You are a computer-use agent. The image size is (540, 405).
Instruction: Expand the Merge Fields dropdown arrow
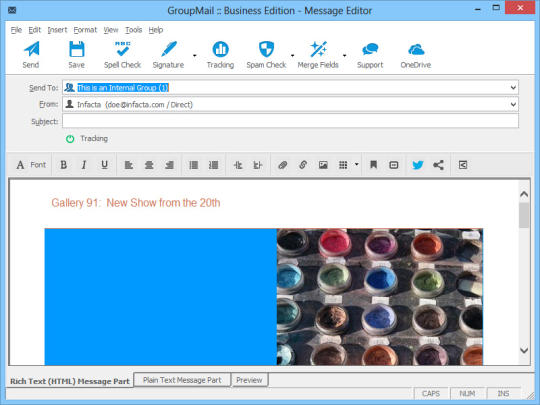click(344, 55)
